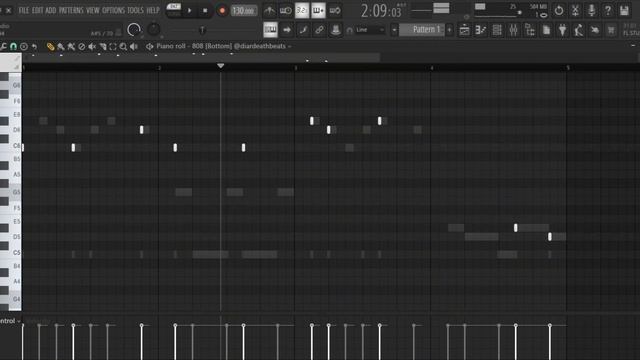This screenshot has height=360, width=640.
Task: Click the microphone one-click recording icon
Action: pyautogui.click(x=591, y=10)
